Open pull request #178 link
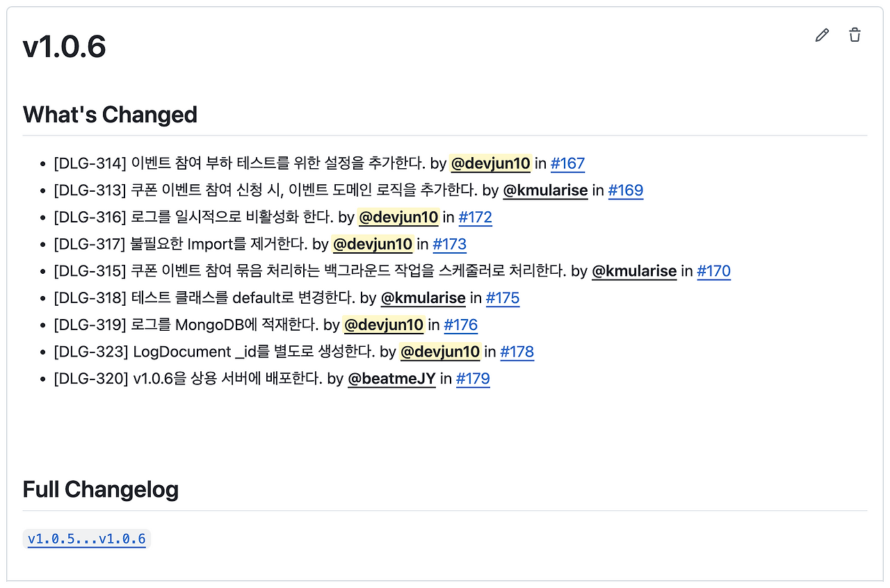Screen dimensions: 890x588 517,352
